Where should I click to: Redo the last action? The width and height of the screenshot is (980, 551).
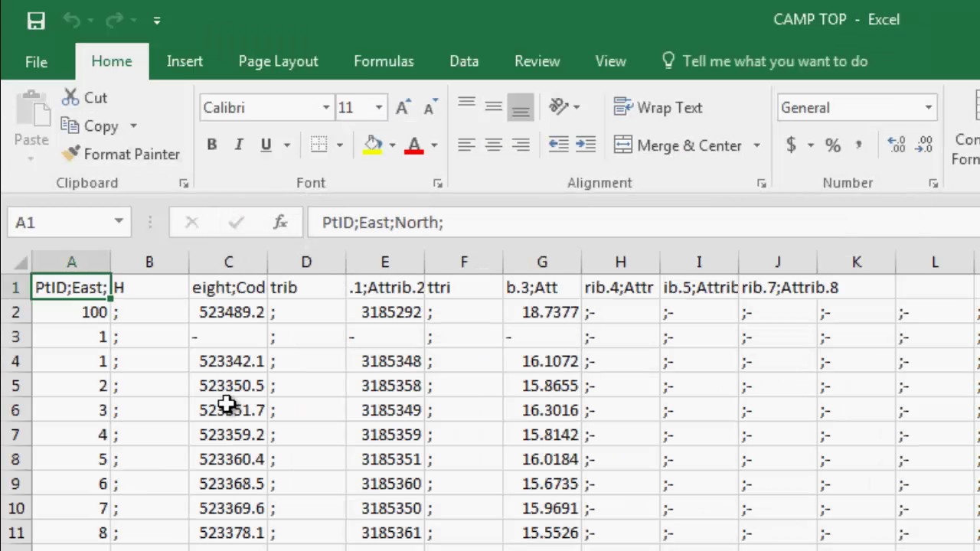(113, 21)
